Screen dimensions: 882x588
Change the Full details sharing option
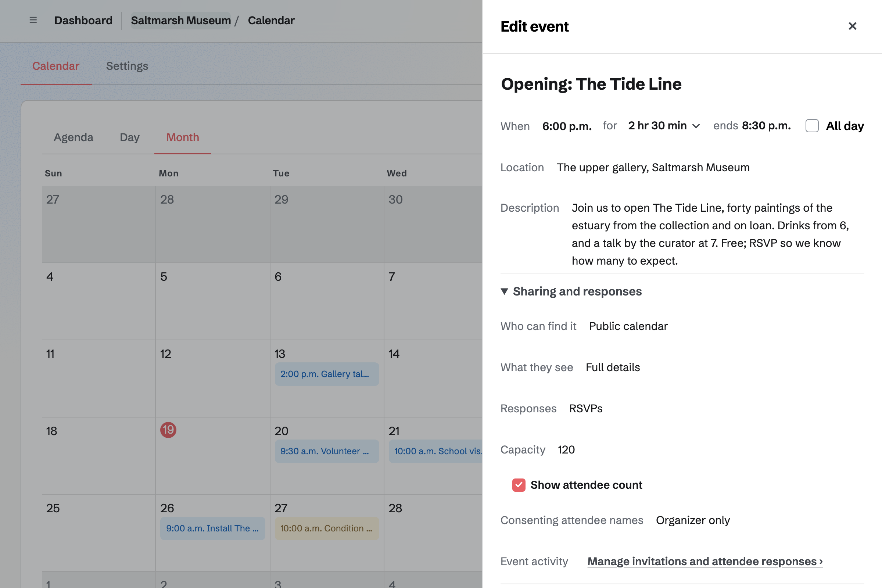613,367
